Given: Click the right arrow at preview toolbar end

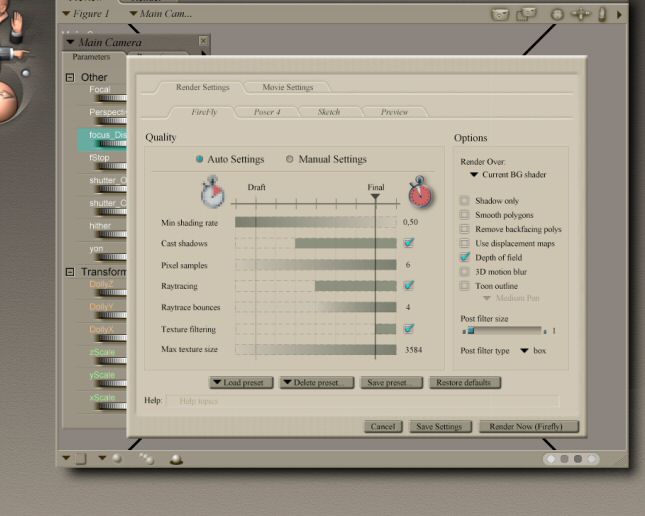Looking at the screenshot, I should pos(619,15).
